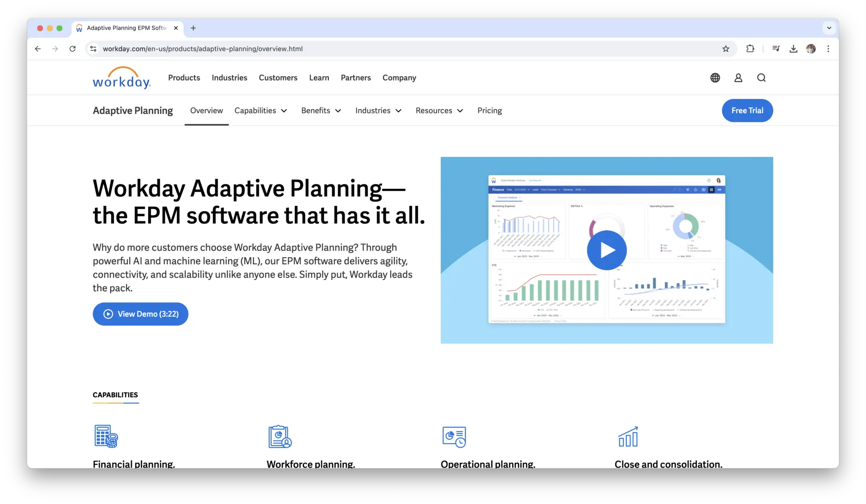The width and height of the screenshot is (866, 504).
Task: Click the Free Trial button
Action: (747, 111)
